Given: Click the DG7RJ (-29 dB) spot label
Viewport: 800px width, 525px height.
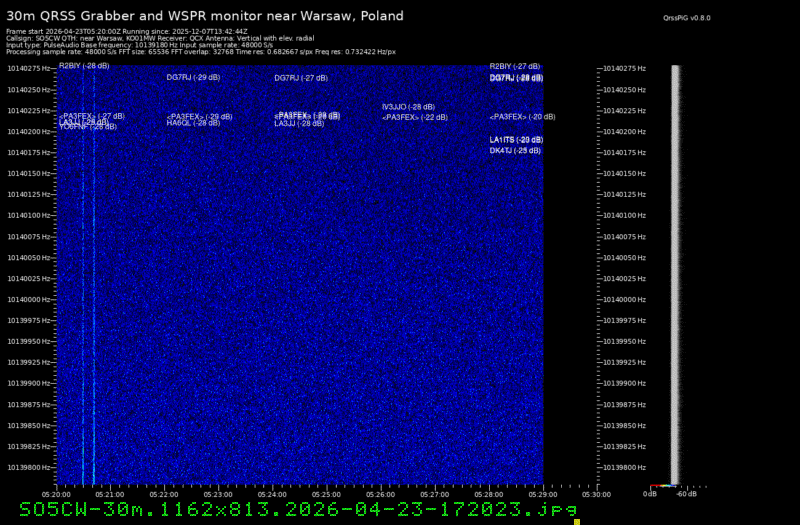Looking at the screenshot, I should point(193,77).
